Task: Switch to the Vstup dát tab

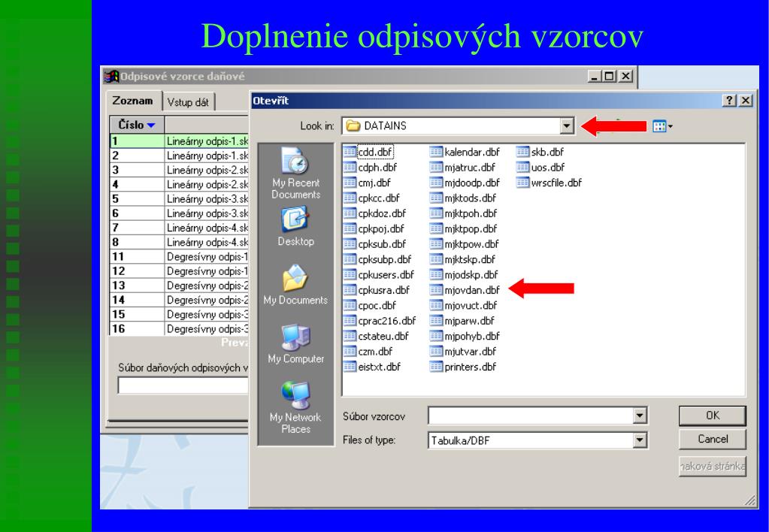Action: [188, 102]
